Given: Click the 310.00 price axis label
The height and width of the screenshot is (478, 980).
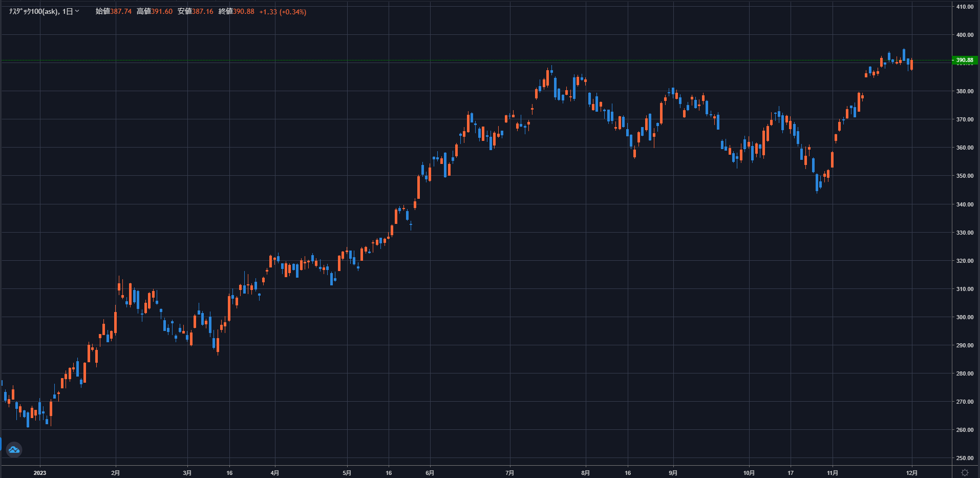Looking at the screenshot, I should click(965, 289).
